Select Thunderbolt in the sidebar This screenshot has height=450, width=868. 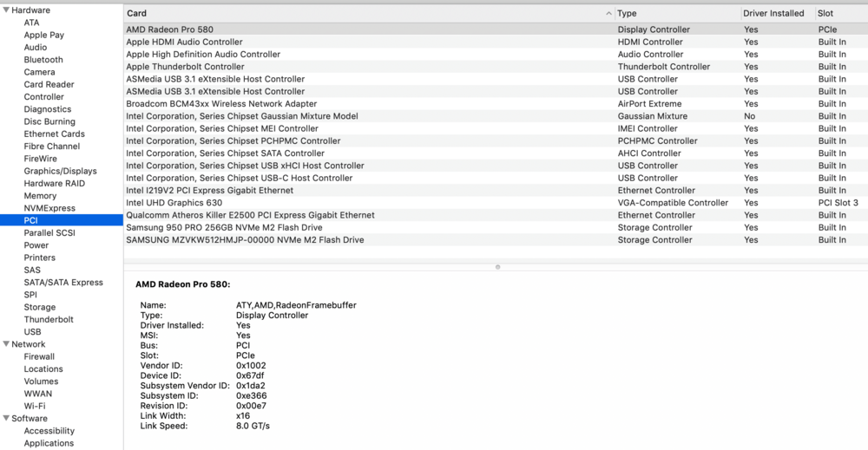click(x=49, y=320)
